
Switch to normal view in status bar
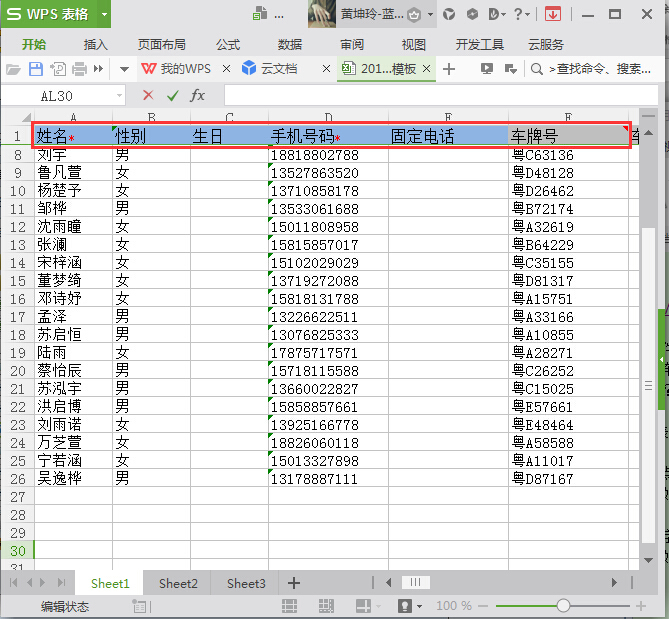coord(289,606)
